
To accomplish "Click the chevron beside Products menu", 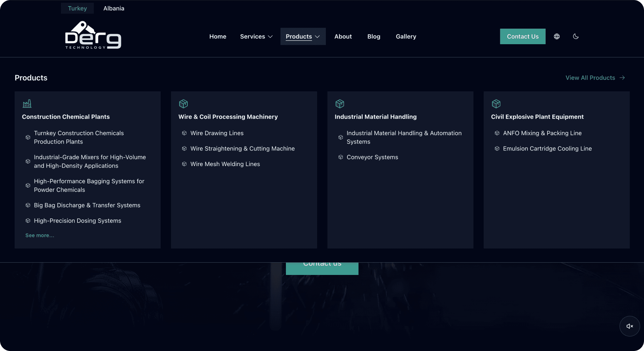I will (x=317, y=37).
